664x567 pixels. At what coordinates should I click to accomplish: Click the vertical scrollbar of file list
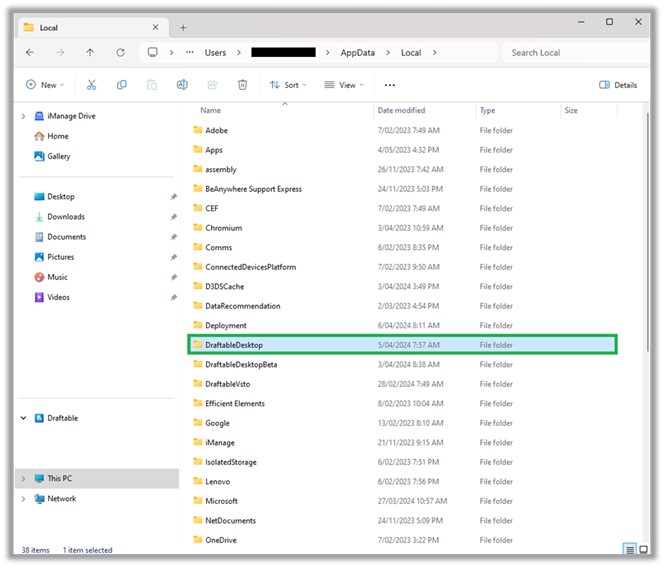point(648,232)
